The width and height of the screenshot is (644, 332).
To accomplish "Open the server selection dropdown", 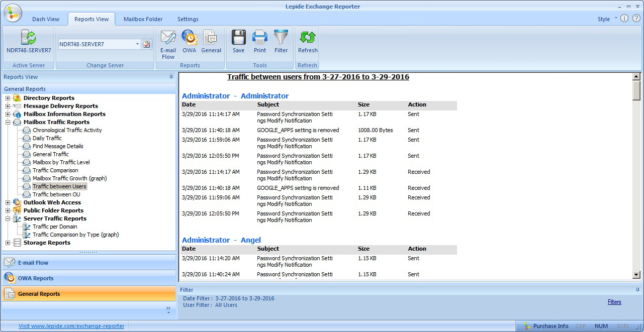I will 137,44.
